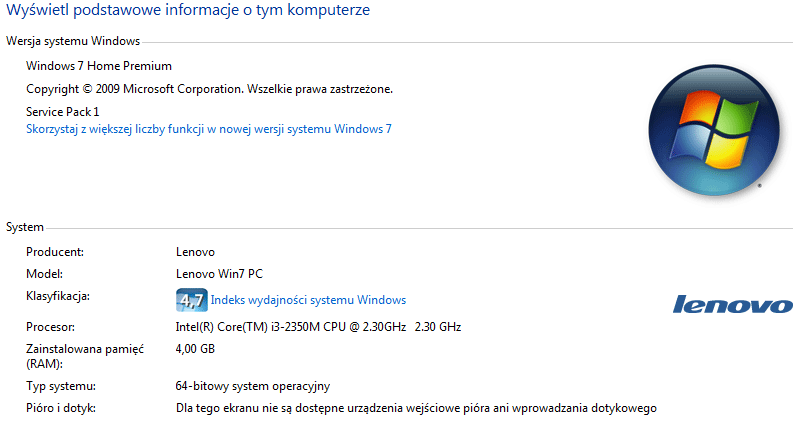Click the Wersja systemu Windows section header
Viewport: 801px width, 428px height.
pyautogui.click(x=73, y=41)
